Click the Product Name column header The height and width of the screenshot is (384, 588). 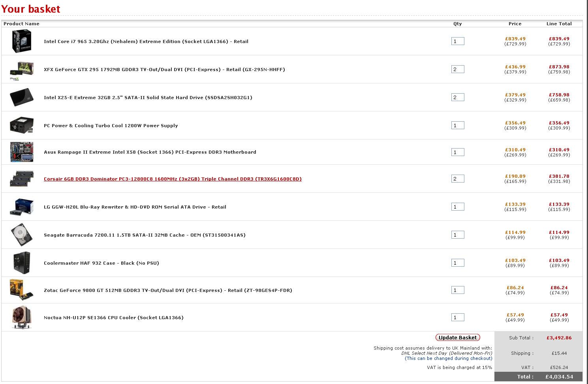point(21,24)
